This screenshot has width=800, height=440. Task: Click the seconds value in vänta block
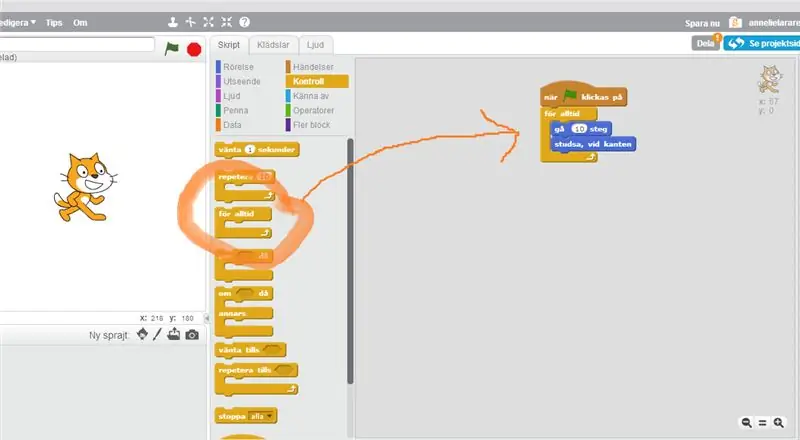tap(249, 150)
